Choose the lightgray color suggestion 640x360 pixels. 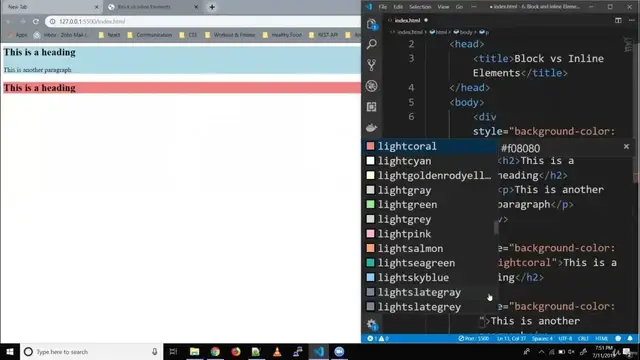tap(430, 190)
